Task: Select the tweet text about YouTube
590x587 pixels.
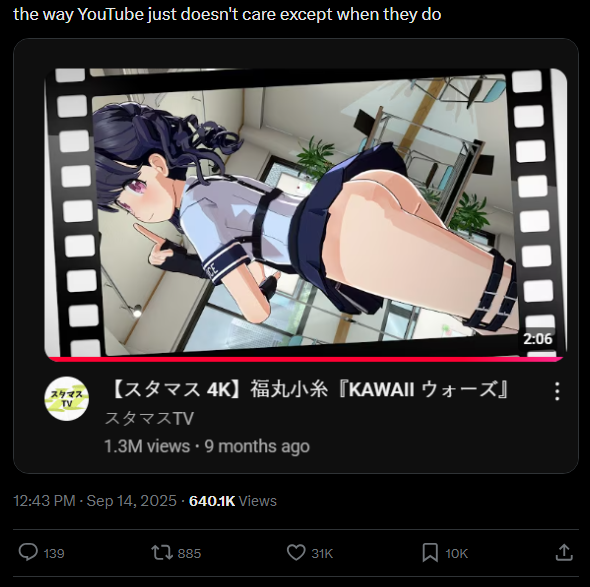Action: coord(227,14)
